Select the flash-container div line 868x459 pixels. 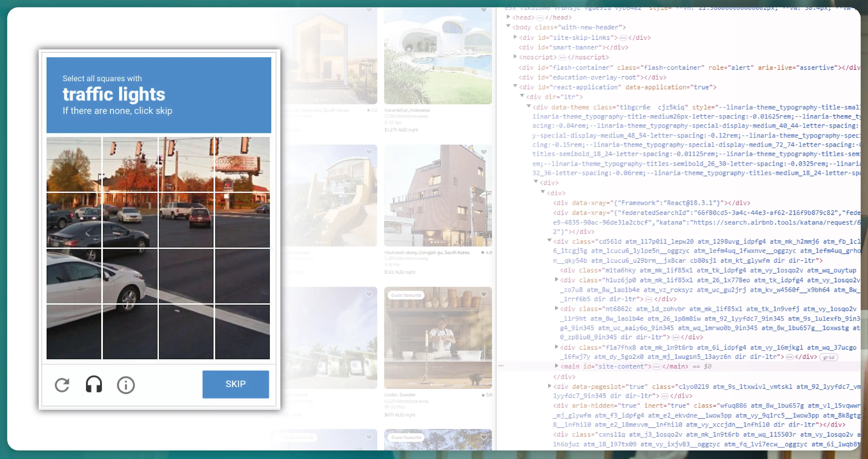[x=689, y=68]
